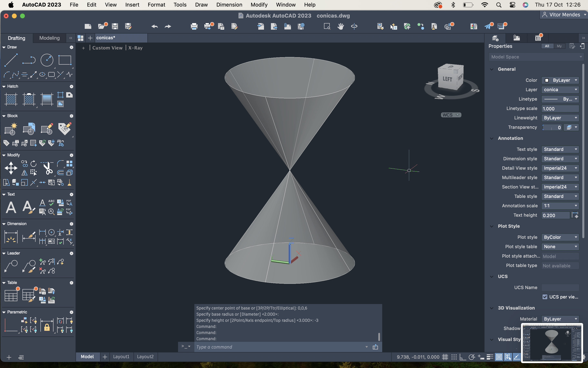
Task: Add a new layout with plus button
Action: point(105,357)
